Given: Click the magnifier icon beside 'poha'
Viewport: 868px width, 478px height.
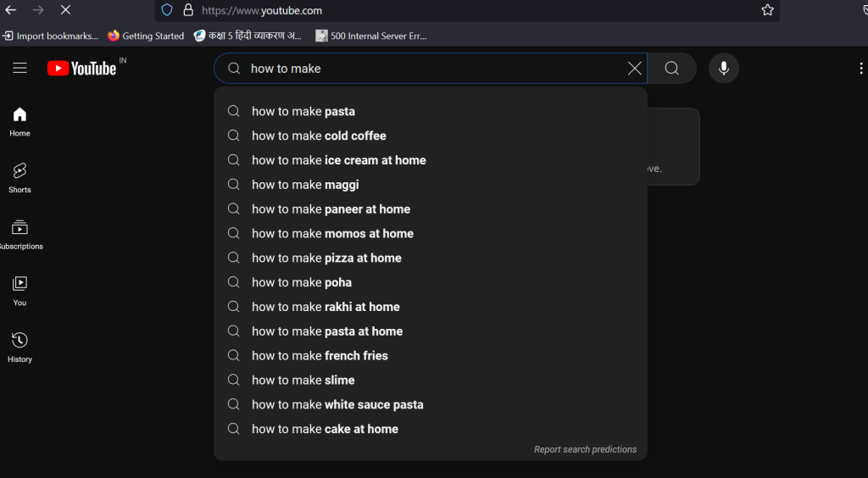Looking at the screenshot, I should [234, 282].
